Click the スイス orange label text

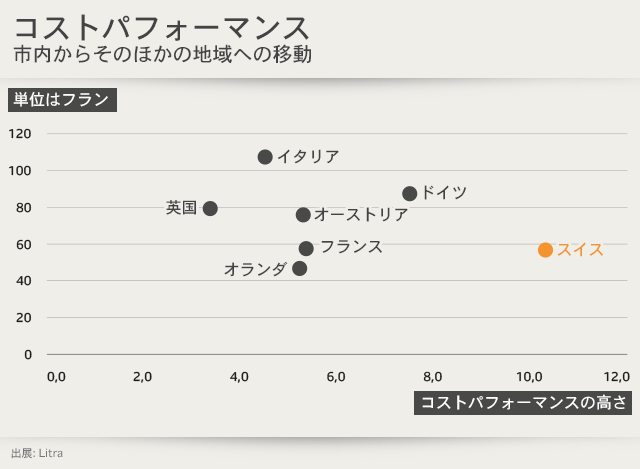(580, 250)
